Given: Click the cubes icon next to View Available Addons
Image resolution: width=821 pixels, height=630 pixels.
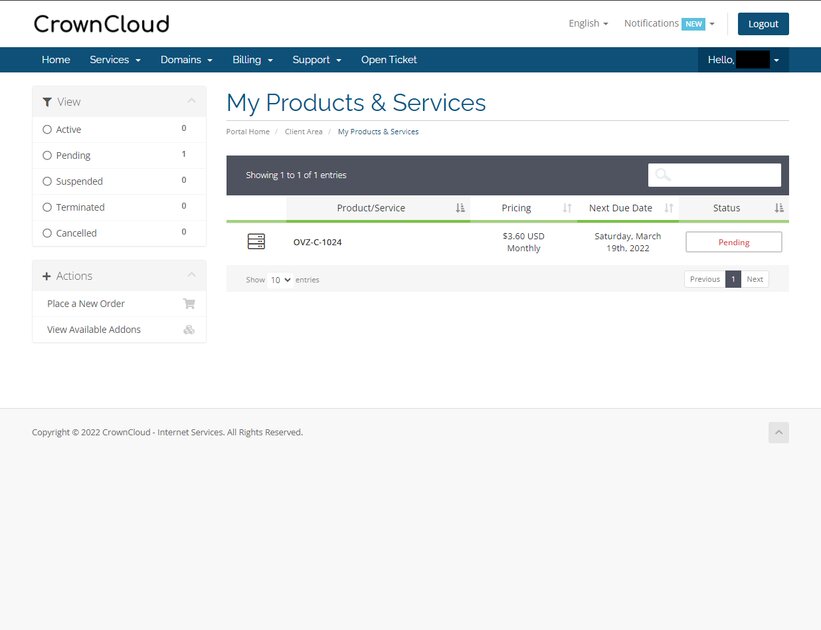Looking at the screenshot, I should tap(189, 329).
